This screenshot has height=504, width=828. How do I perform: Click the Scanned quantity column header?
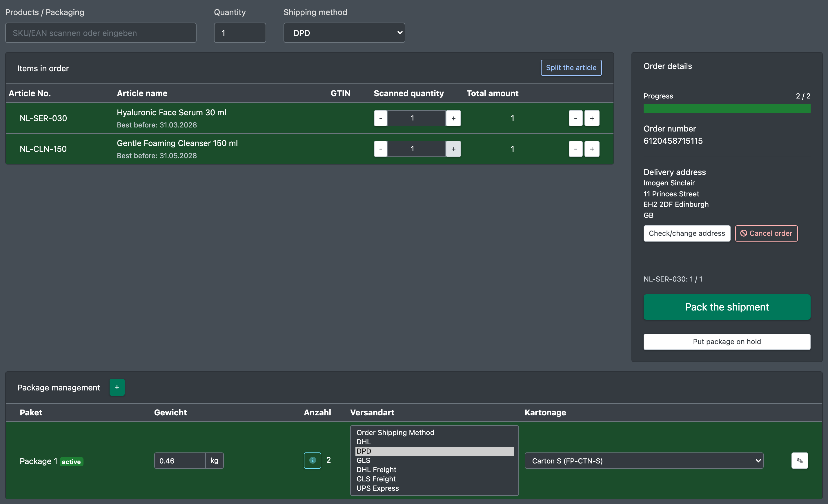[408, 93]
